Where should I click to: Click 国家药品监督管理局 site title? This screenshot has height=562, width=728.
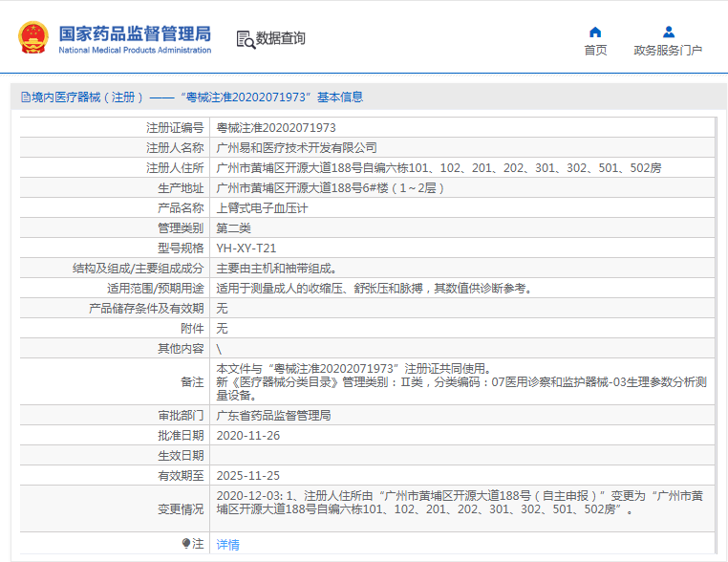click(135, 33)
